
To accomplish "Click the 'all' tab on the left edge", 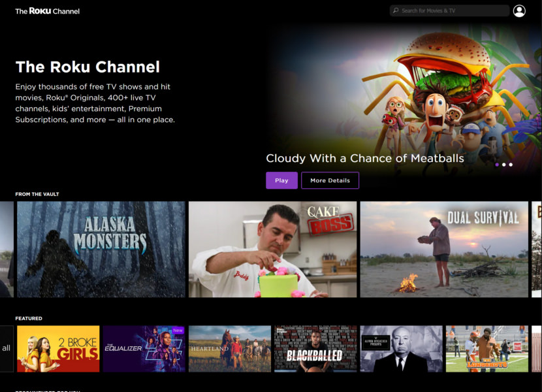I will [7, 348].
